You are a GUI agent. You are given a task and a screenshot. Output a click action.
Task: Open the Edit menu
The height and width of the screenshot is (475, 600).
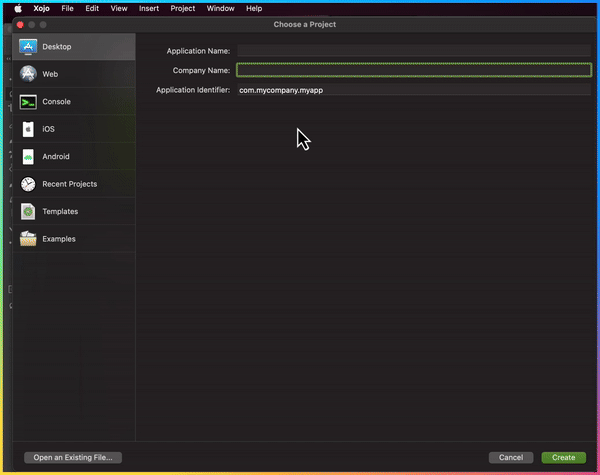[92, 8]
